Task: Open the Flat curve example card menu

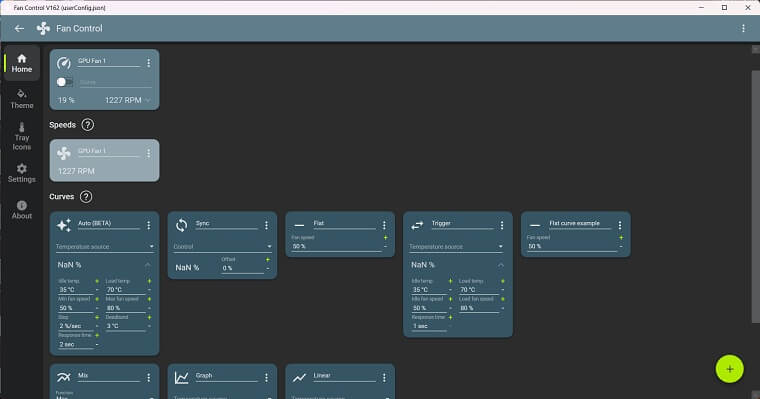Action: [619, 225]
